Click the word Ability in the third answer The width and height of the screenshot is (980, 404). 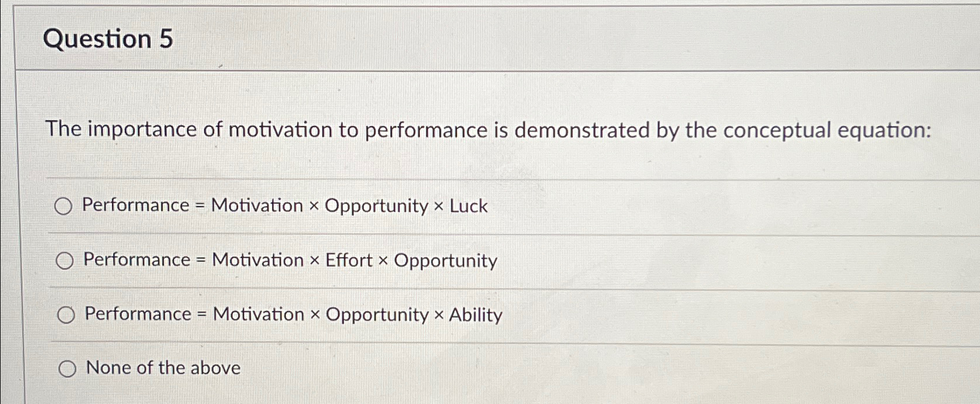(476, 315)
